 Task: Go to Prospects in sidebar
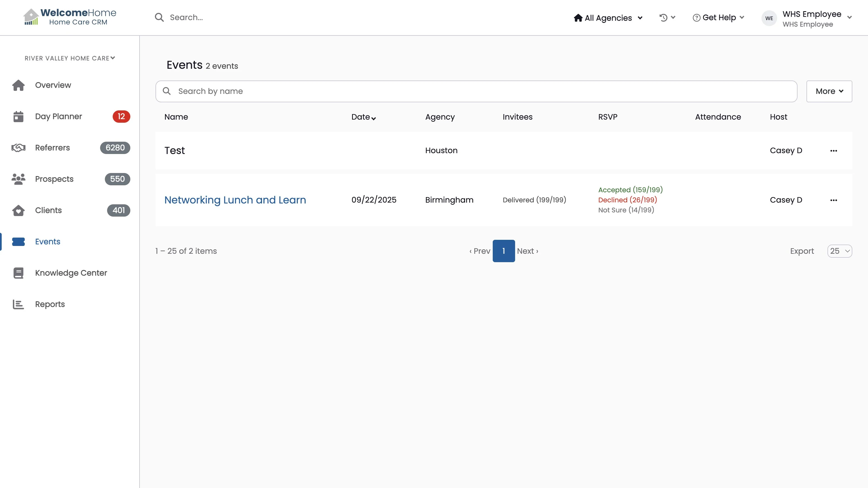point(54,179)
